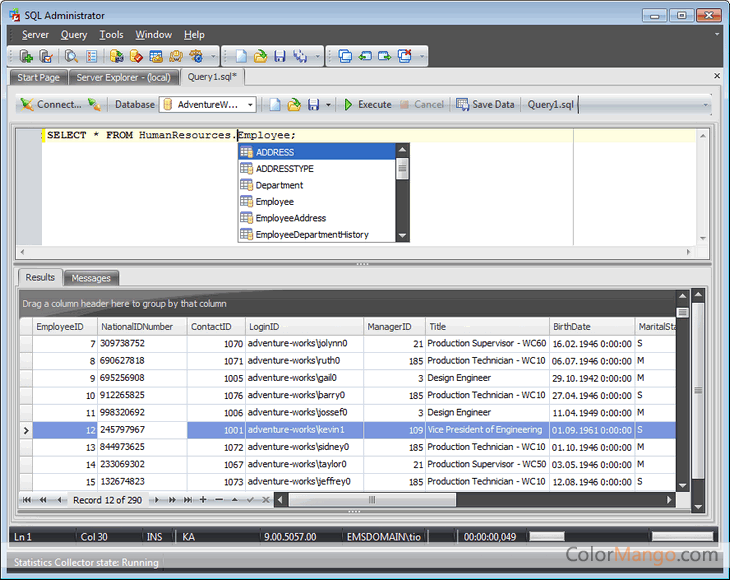Click the open file icon in query toolbar

[294, 105]
